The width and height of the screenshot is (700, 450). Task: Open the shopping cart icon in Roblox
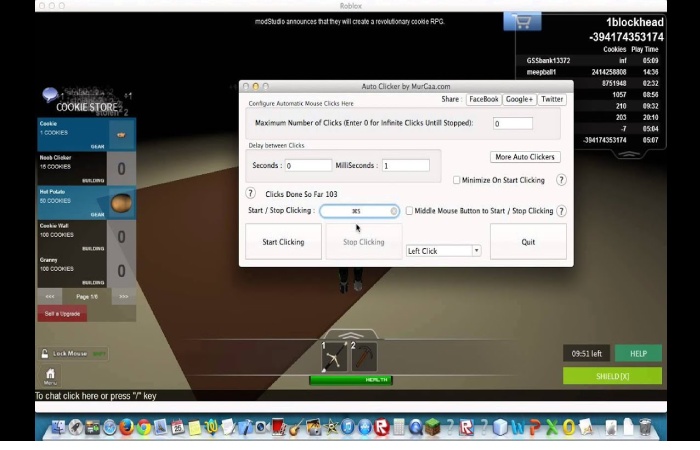[x=522, y=21]
